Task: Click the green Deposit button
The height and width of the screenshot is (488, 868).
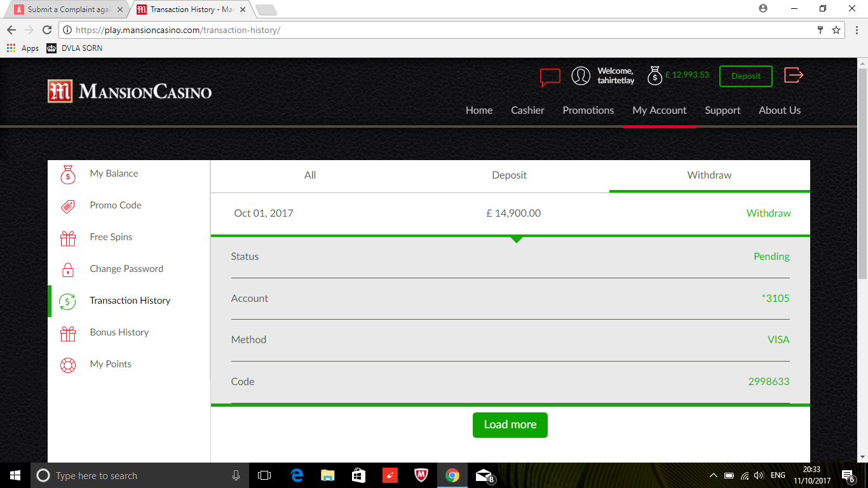Action: click(746, 76)
